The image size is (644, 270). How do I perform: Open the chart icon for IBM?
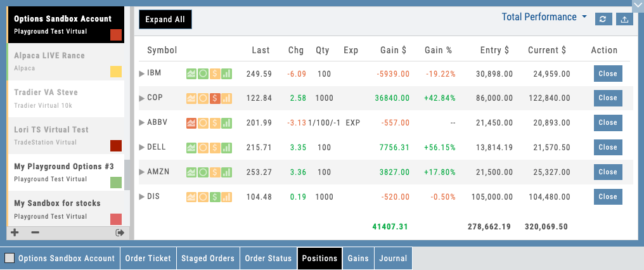[x=191, y=74]
